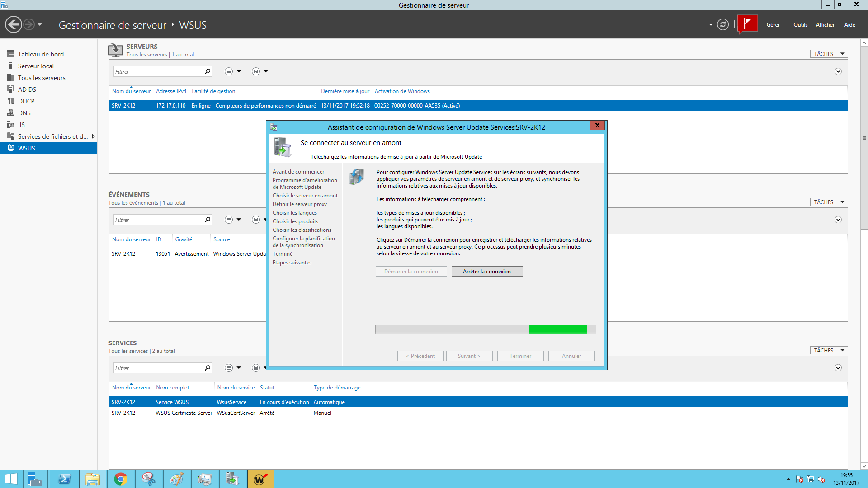
Task: Click the DHCP sidebar icon
Action: [11, 101]
